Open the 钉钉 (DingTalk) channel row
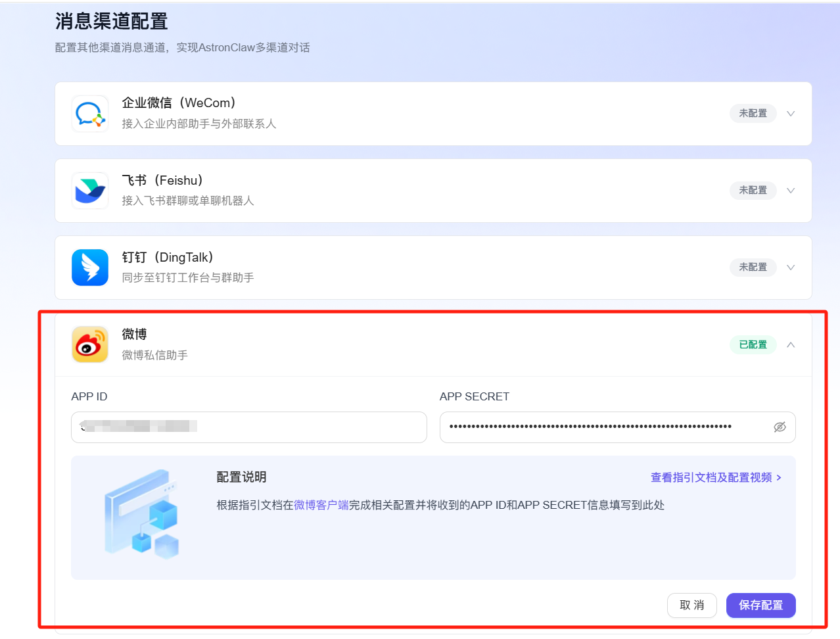Screen dimensions: 840x639 coord(790,268)
